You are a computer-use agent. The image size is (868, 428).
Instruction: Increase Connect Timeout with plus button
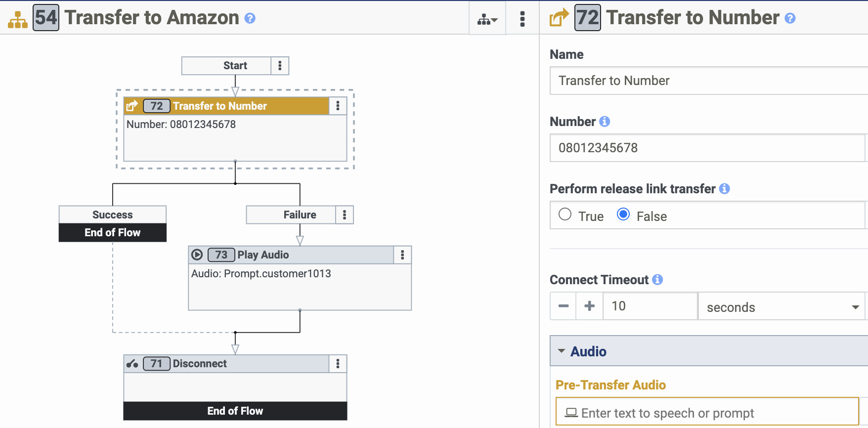590,306
